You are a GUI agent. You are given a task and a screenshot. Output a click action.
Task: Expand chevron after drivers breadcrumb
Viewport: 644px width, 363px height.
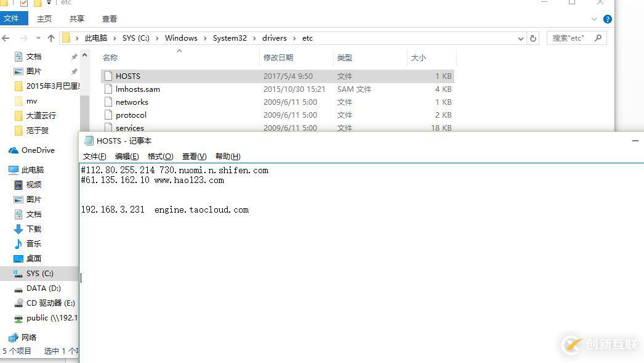click(x=294, y=38)
